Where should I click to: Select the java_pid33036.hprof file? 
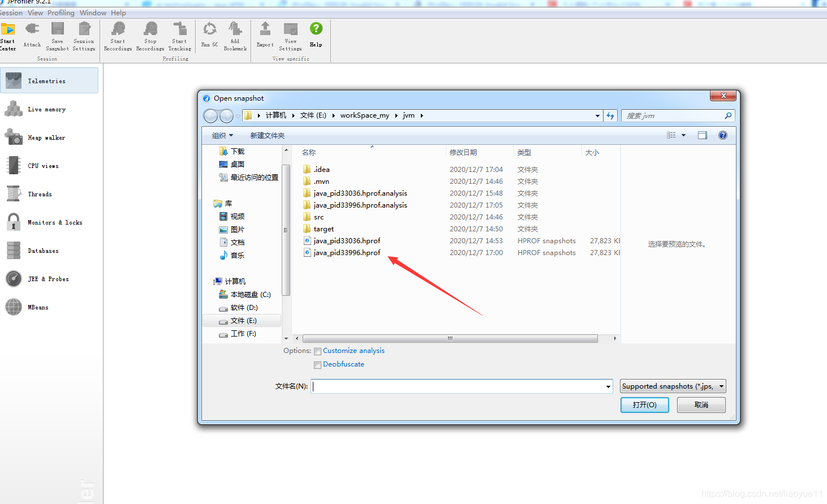tap(347, 241)
